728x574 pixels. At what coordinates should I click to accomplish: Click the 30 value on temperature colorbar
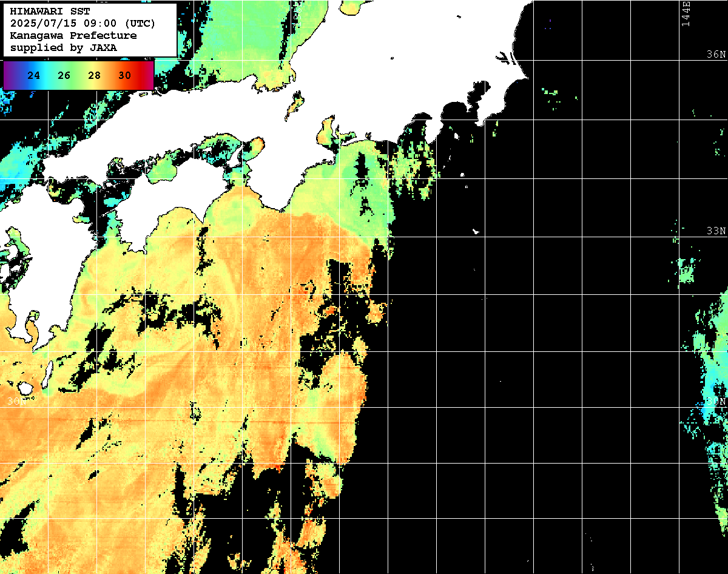coord(124,76)
